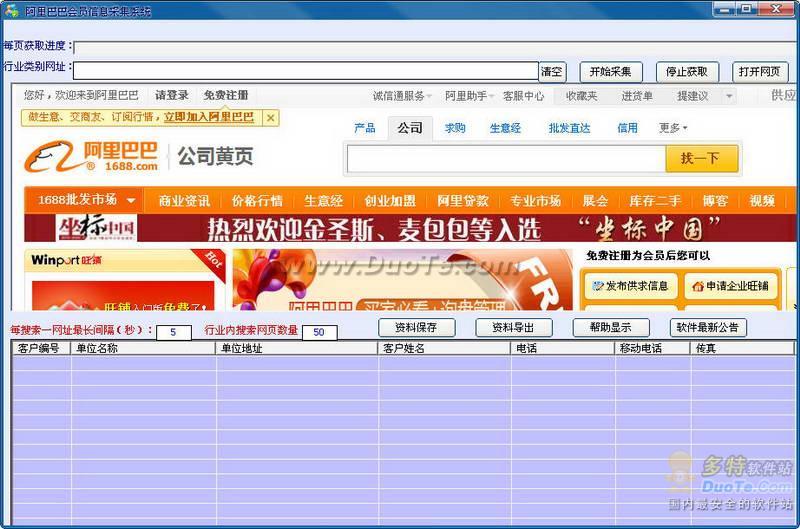The width and height of the screenshot is (800, 529).
Task: Open 展会 in the orange navigation
Action: tap(595, 200)
